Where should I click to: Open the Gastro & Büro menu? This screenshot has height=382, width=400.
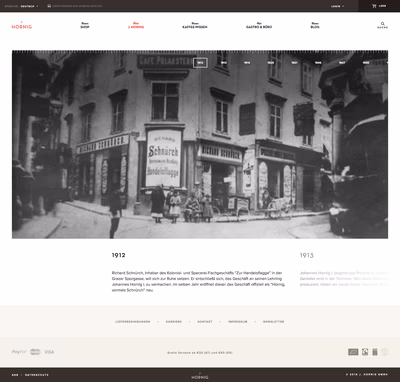click(x=259, y=25)
